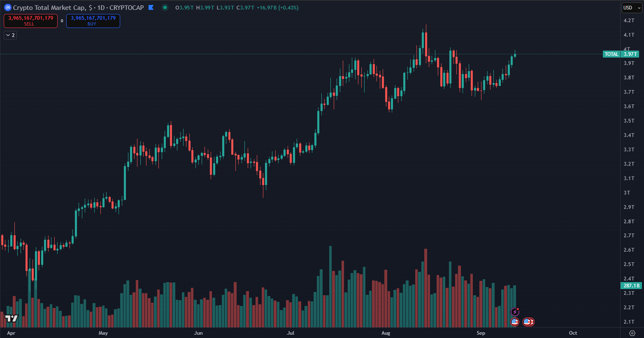This screenshot has height=338, width=644.
Task: Click the blue BUY price button
Action: (93, 21)
